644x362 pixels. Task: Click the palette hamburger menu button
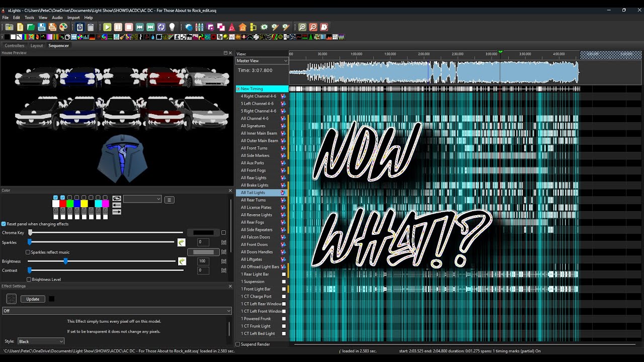pos(169,200)
